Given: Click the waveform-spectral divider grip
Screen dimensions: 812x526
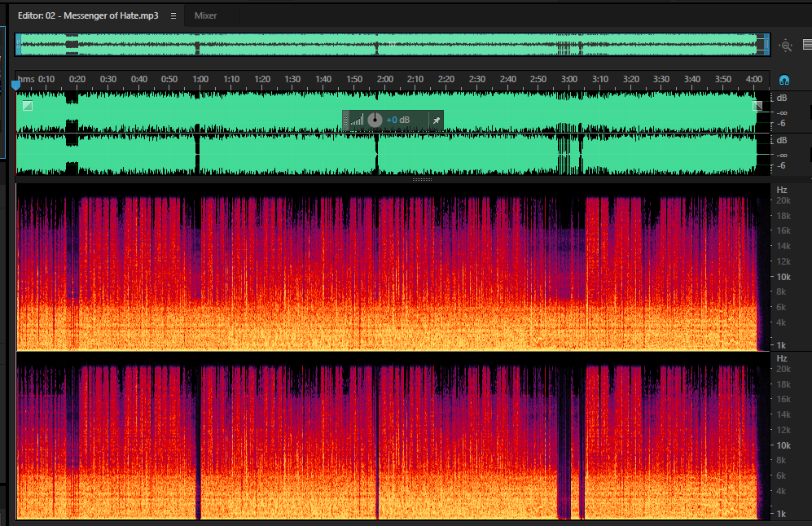Looking at the screenshot, I should 422,180.
